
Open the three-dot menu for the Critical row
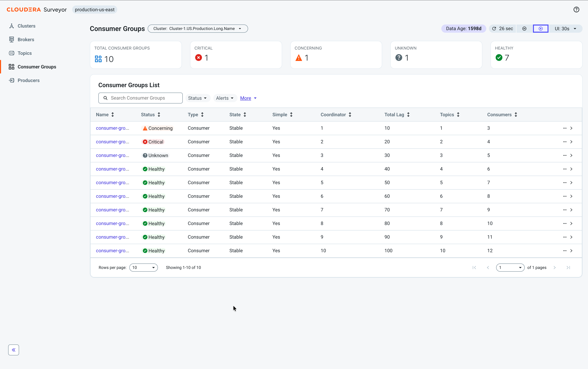565,142
